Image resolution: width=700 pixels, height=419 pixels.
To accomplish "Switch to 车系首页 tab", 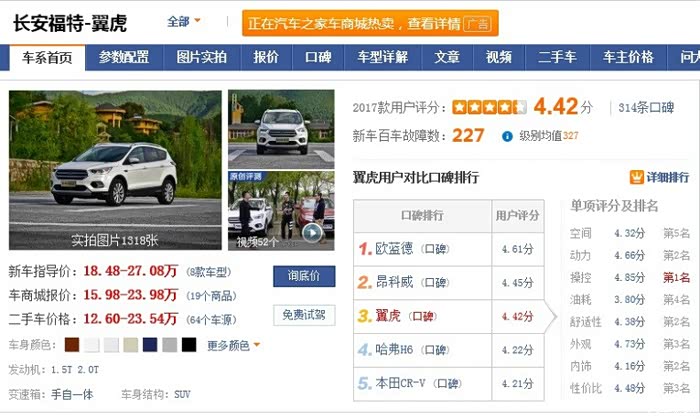I will (47, 58).
